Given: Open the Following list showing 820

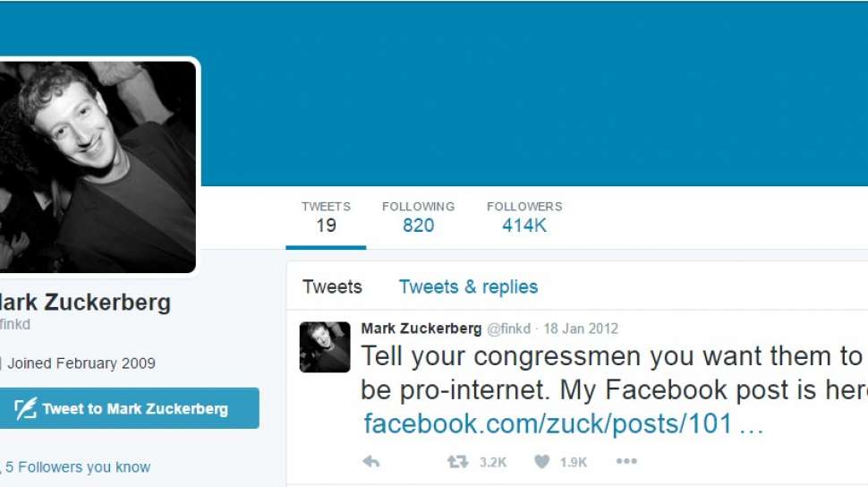Looking at the screenshot, I should coord(419,218).
